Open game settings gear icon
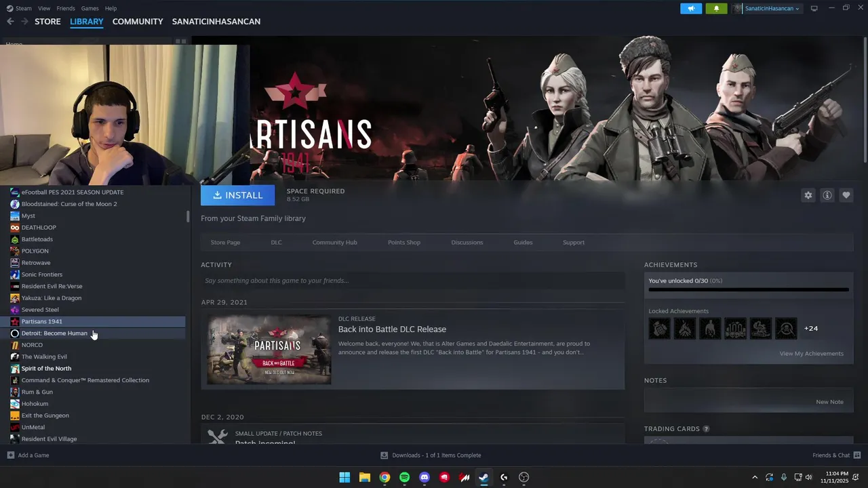Viewport: 868px width, 488px height. point(808,195)
